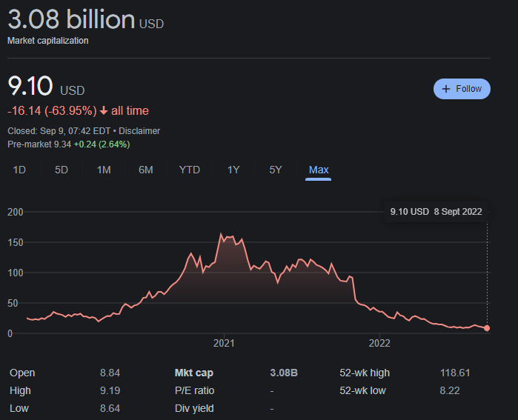Switch to YTD chart view
This screenshot has width=518, height=420.
190,170
